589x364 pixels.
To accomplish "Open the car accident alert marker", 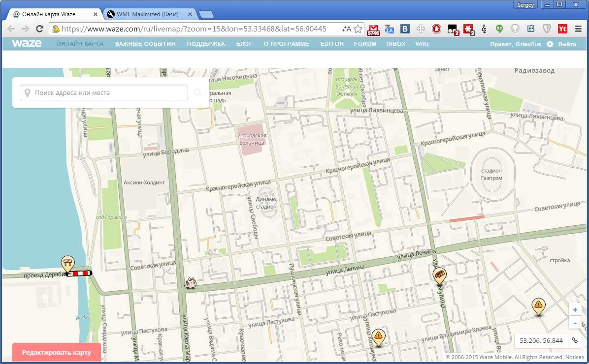I will (x=439, y=276).
